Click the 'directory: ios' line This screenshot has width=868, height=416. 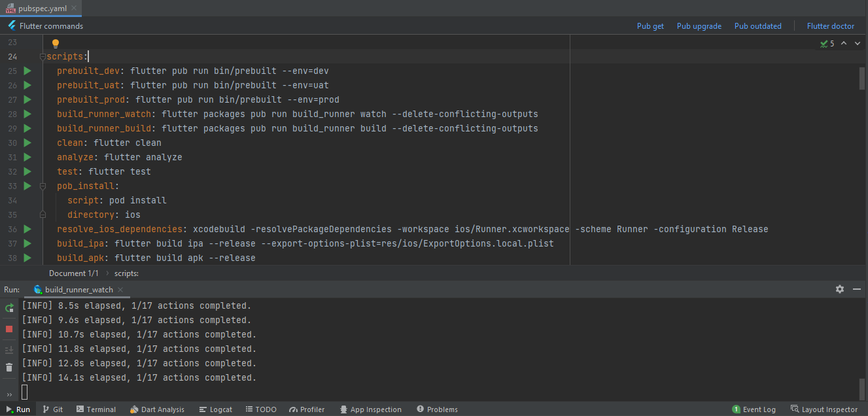click(x=104, y=215)
